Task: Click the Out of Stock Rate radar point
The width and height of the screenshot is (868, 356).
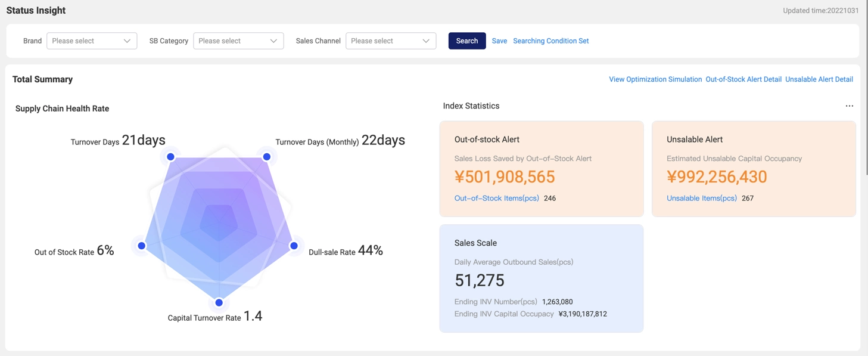Action: click(x=142, y=246)
